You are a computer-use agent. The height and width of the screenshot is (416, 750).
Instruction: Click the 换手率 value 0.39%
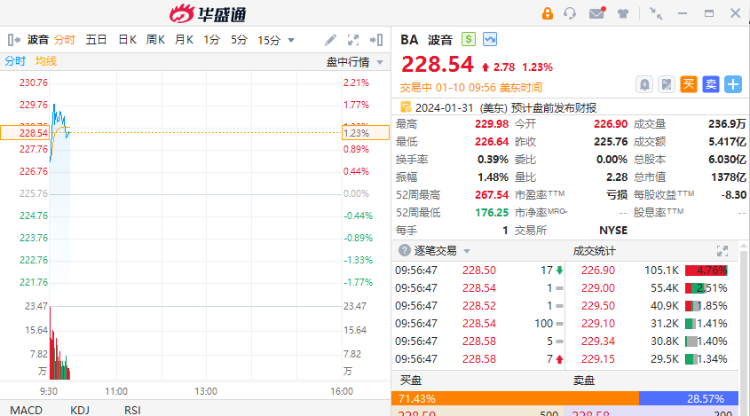[493, 159]
